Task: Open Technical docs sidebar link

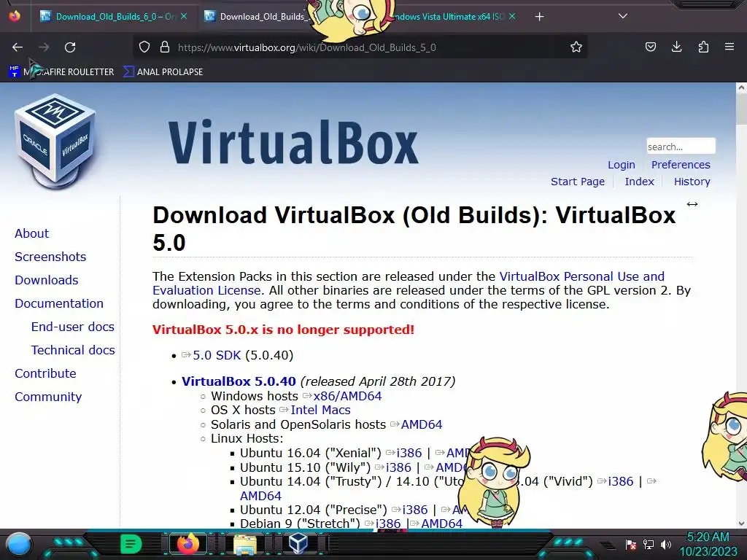Action: tap(73, 350)
